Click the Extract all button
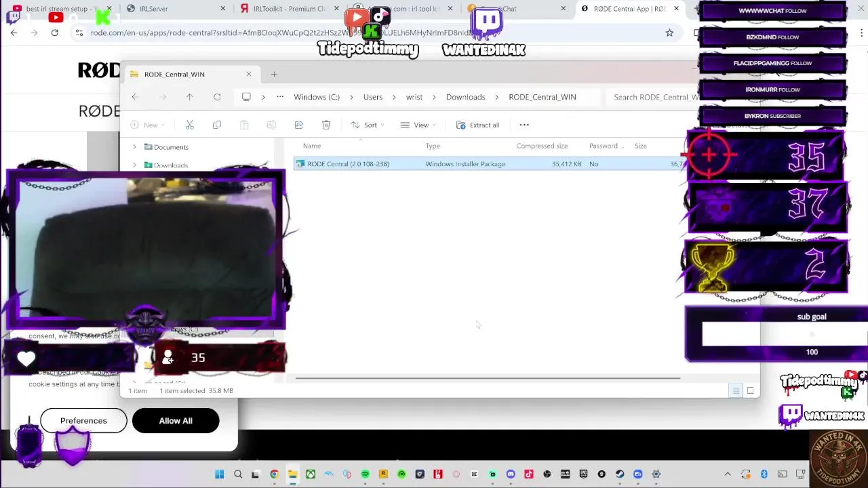 (x=478, y=125)
